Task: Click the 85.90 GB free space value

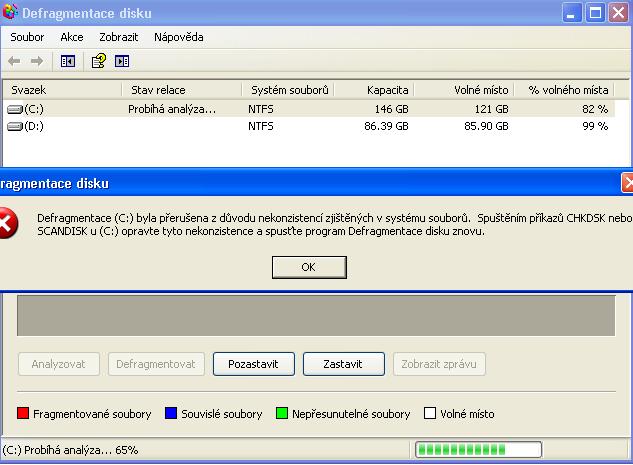Action: pos(486,126)
